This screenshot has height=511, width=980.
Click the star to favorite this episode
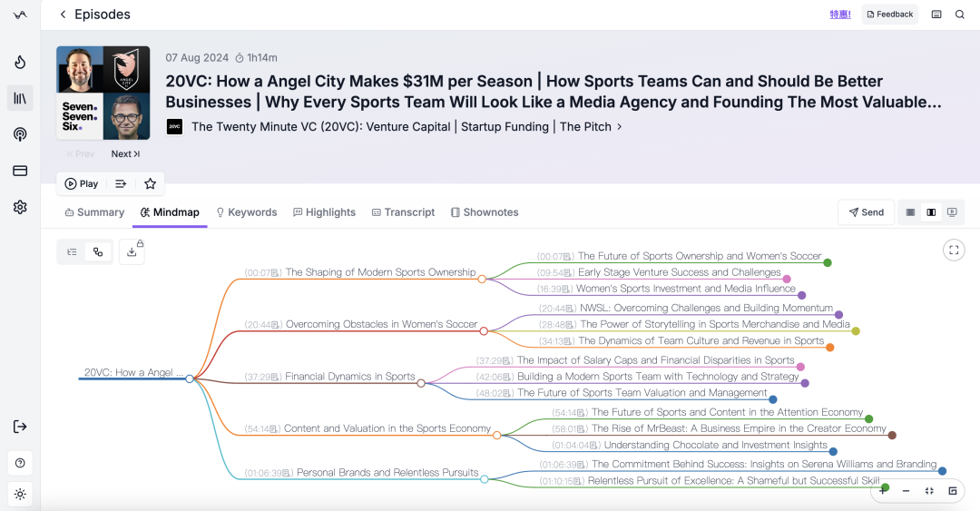(x=150, y=184)
